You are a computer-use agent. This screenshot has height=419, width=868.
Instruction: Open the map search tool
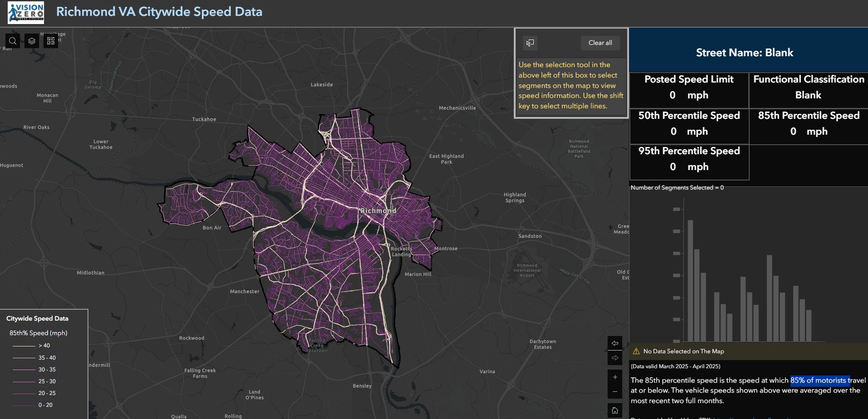pos(13,41)
